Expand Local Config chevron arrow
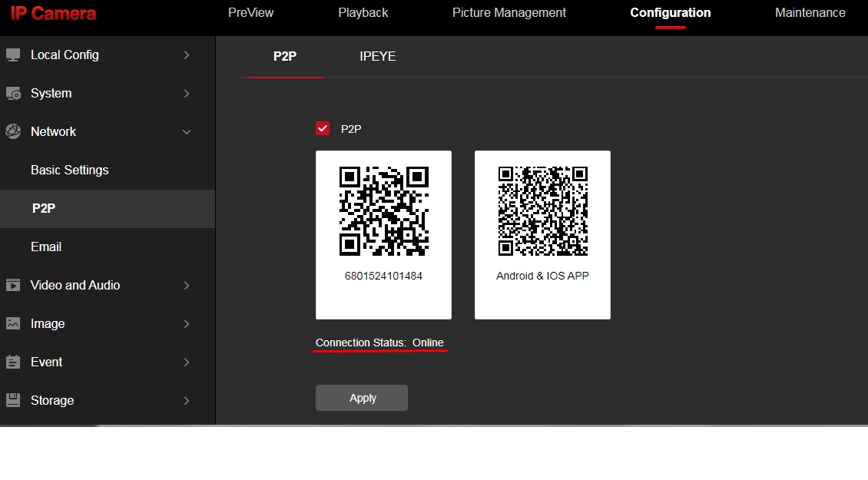This screenshot has height=480, width=868. pos(187,55)
